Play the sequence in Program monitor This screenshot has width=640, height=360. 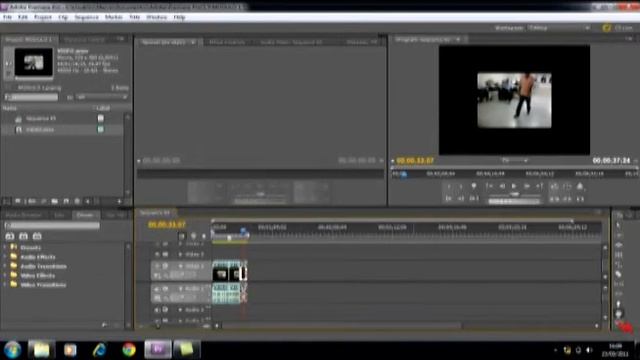514,186
